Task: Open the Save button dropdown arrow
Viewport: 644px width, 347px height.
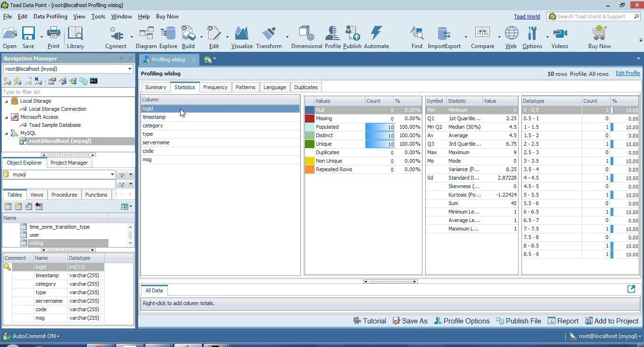Action: click(x=41, y=37)
